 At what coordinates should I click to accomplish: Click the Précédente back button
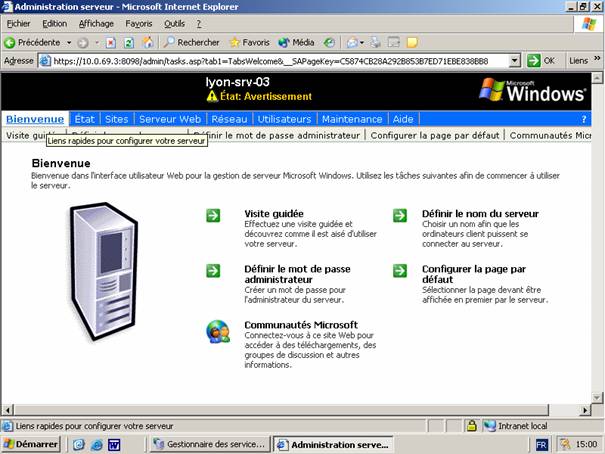click(32, 43)
